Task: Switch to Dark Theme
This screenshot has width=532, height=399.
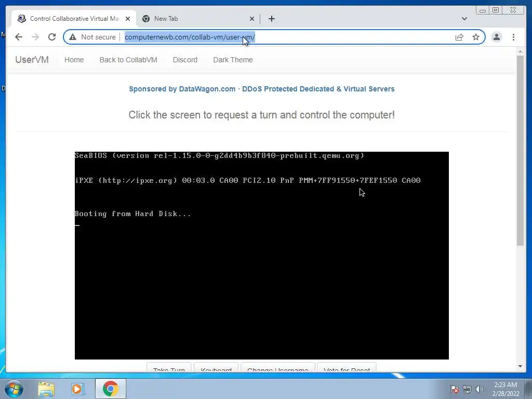Action: tap(233, 60)
